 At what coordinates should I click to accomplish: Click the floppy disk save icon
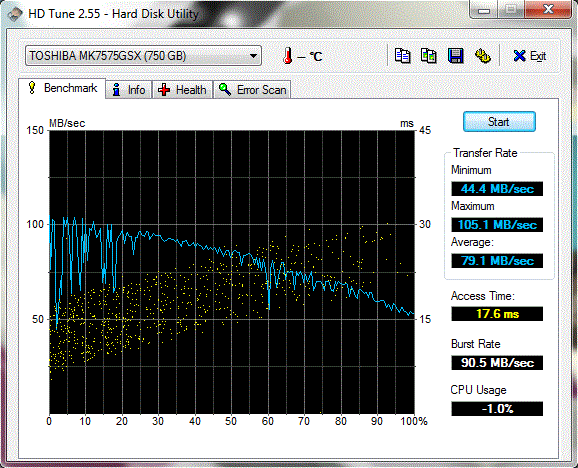tap(456, 56)
